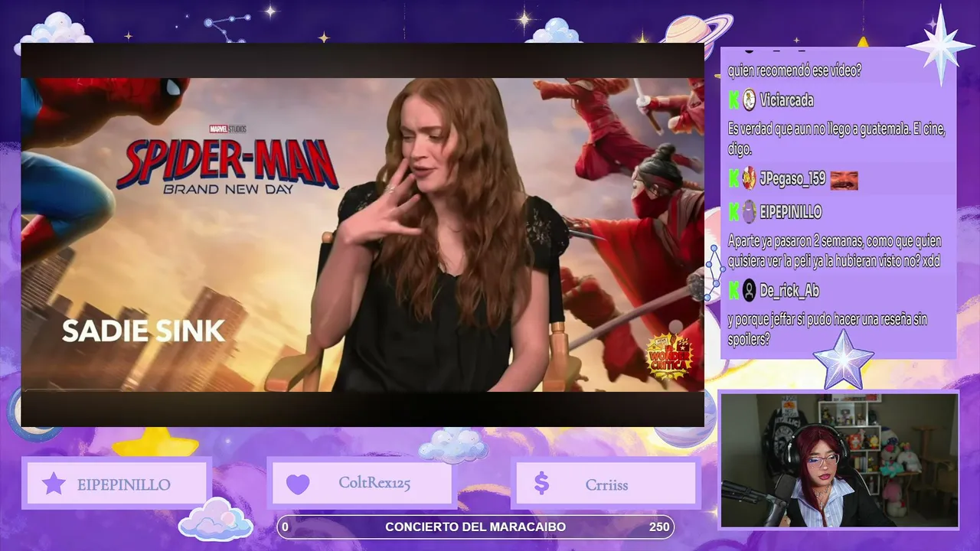Screen dimensions: 980x551
Task: Select the Crriiss name in the dollar panel
Action: point(606,484)
